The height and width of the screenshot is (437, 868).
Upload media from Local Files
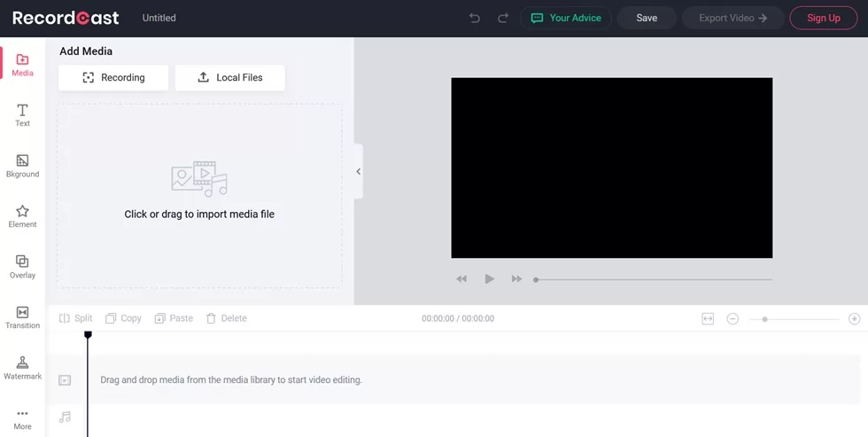230,77
